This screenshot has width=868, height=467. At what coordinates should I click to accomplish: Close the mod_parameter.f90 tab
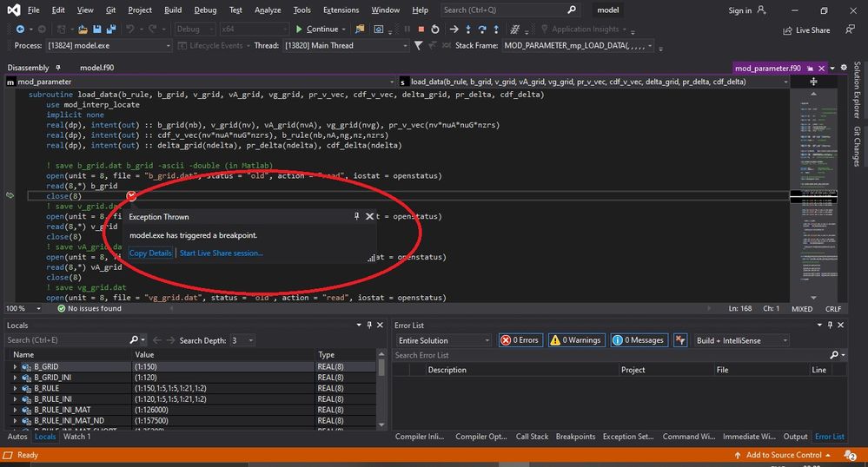(x=821, y=68)
